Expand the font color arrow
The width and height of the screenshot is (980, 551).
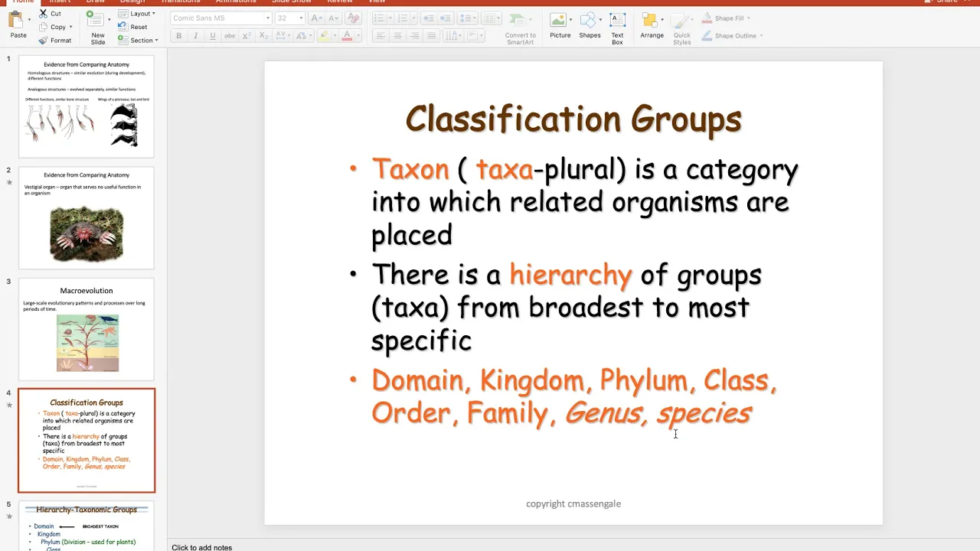[x=357, y=36]
